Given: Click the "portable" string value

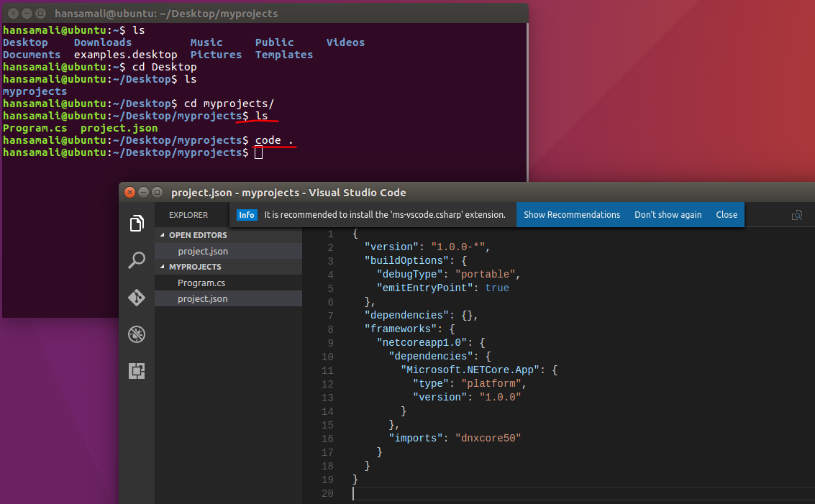Looking at the screenshot, I should 485,275.
